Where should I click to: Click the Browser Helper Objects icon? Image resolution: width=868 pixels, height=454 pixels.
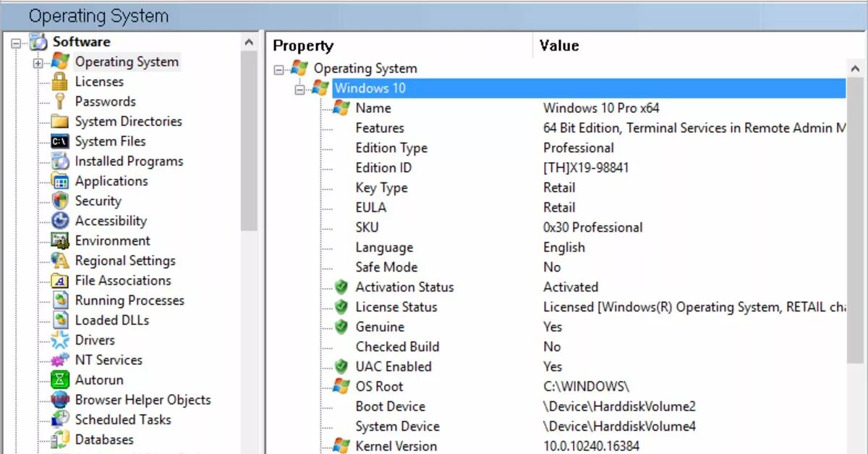click(x=61, y=400)
